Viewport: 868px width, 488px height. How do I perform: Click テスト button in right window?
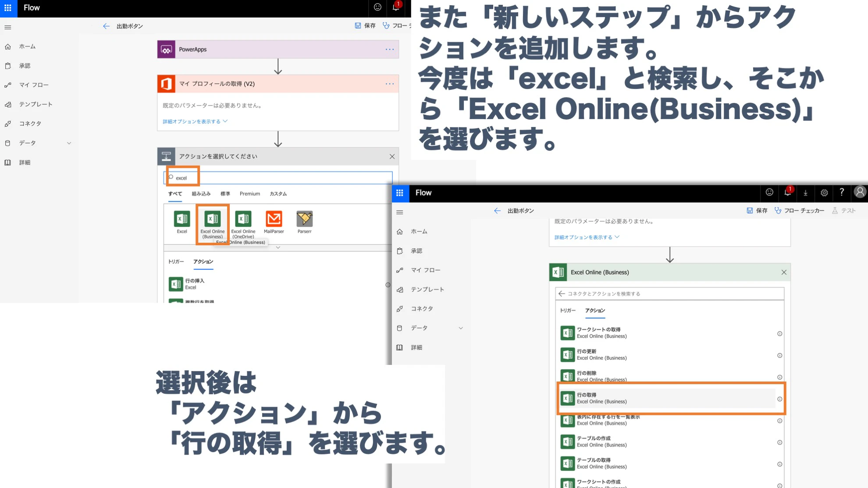pyautogui.click(x=844, y=211)
